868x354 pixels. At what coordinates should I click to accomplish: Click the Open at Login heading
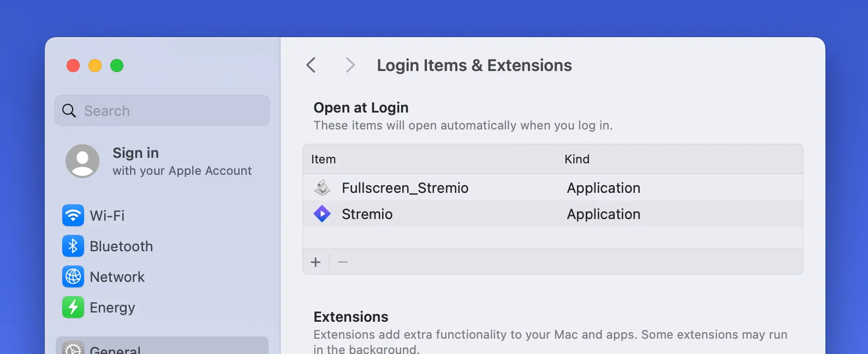click(361, 108)
